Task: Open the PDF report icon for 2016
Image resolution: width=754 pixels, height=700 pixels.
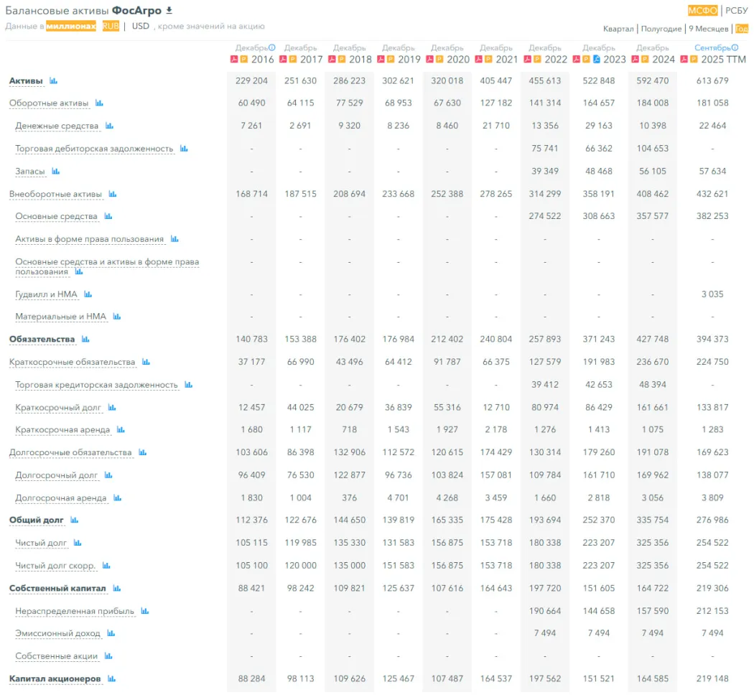Action: [x=235, y=60]
